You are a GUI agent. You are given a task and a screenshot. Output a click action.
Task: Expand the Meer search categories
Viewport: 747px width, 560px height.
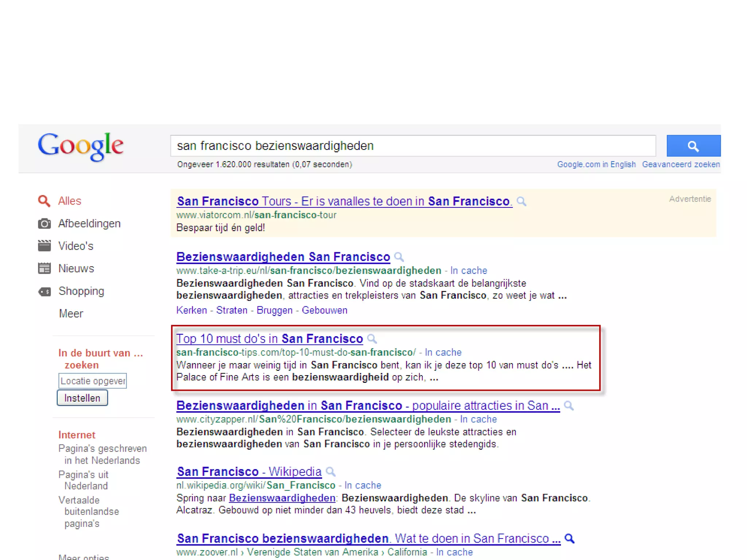71,314
